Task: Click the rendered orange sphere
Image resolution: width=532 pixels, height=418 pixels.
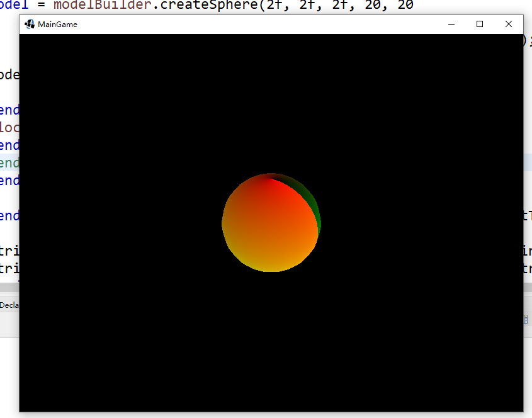Action: tap(271, 223)
